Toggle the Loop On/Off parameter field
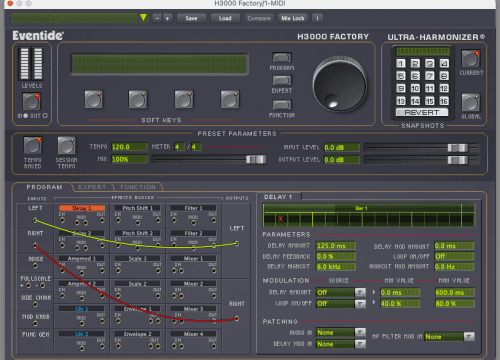Image resolution: width=500 pixels, height=360 pixels. (454, 256)
